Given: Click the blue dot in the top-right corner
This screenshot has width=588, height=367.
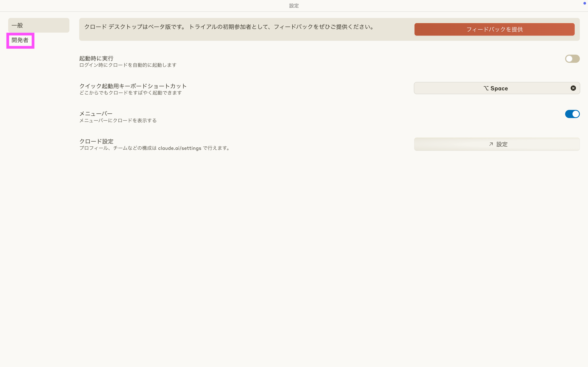Looking at the screenshot, I should [x=584, y=3].
